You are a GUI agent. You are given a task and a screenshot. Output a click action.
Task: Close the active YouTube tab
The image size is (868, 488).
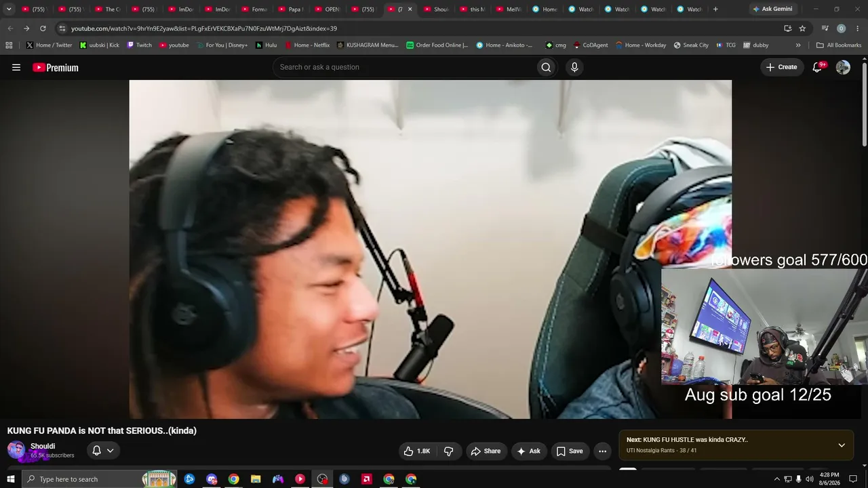[410, 9]
